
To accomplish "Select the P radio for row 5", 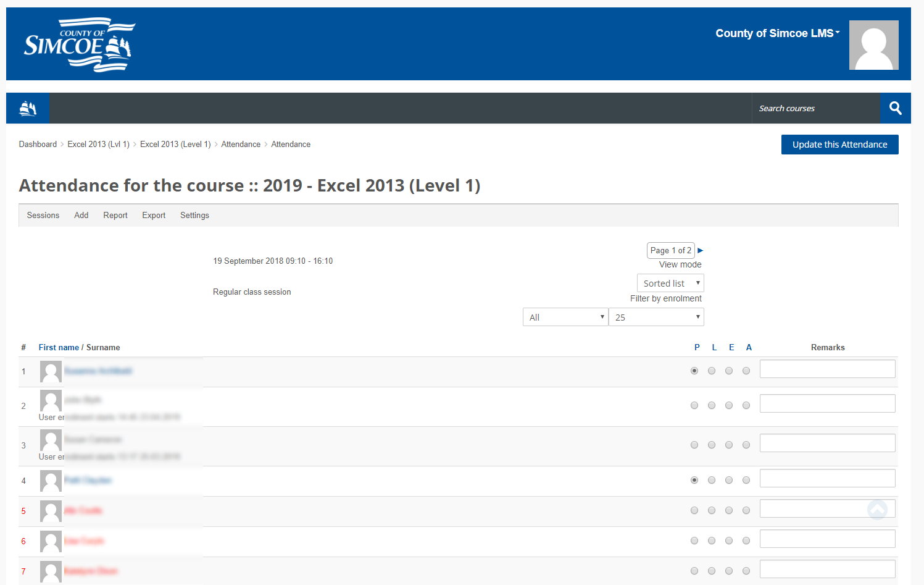I will 694,510.
